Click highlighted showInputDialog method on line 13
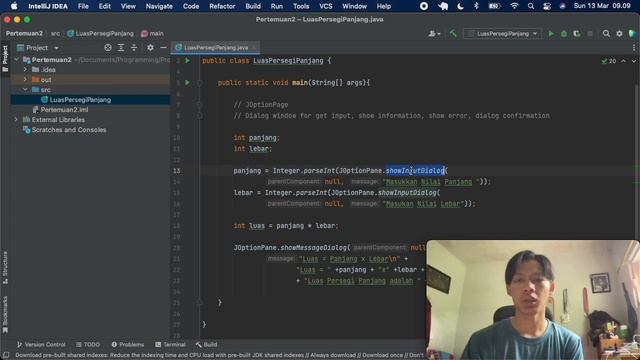This screenshot has height=360, width=640. pyautogui.click(x=415, y=171)
